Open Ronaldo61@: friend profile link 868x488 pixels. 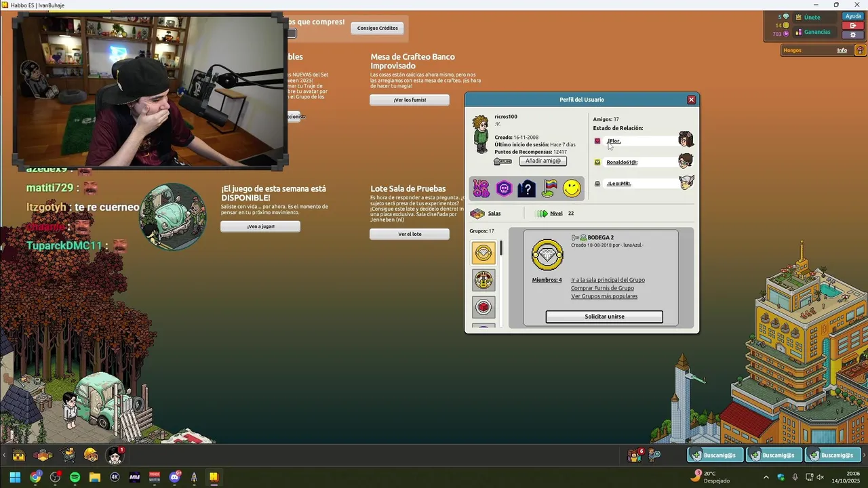(x=622, y=162)
